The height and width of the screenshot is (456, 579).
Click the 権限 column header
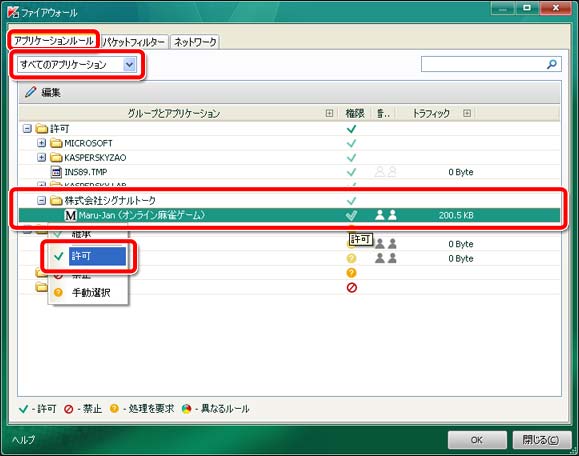(354, 113)
